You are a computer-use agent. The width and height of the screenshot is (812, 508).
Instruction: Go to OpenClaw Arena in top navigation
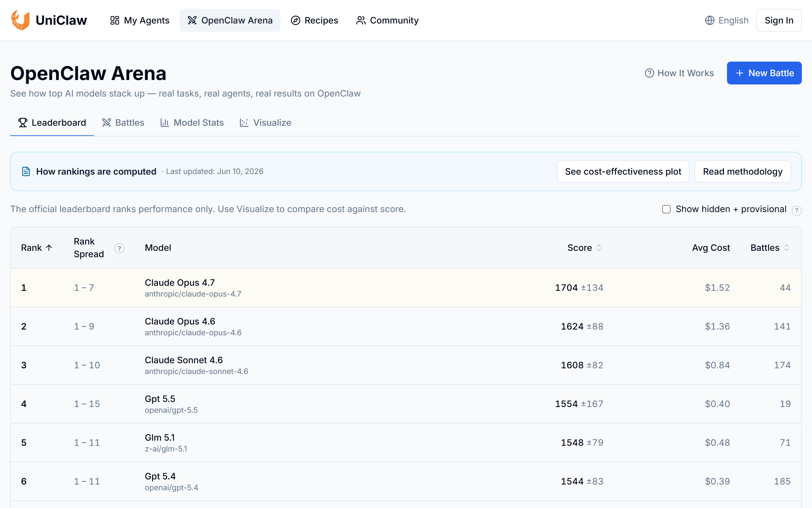pos(230,21)
